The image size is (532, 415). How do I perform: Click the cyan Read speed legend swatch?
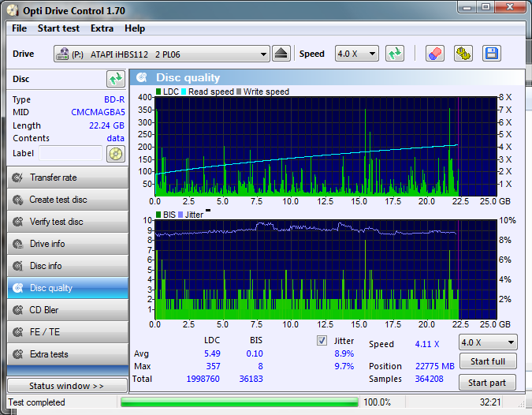tap(184, 92)
